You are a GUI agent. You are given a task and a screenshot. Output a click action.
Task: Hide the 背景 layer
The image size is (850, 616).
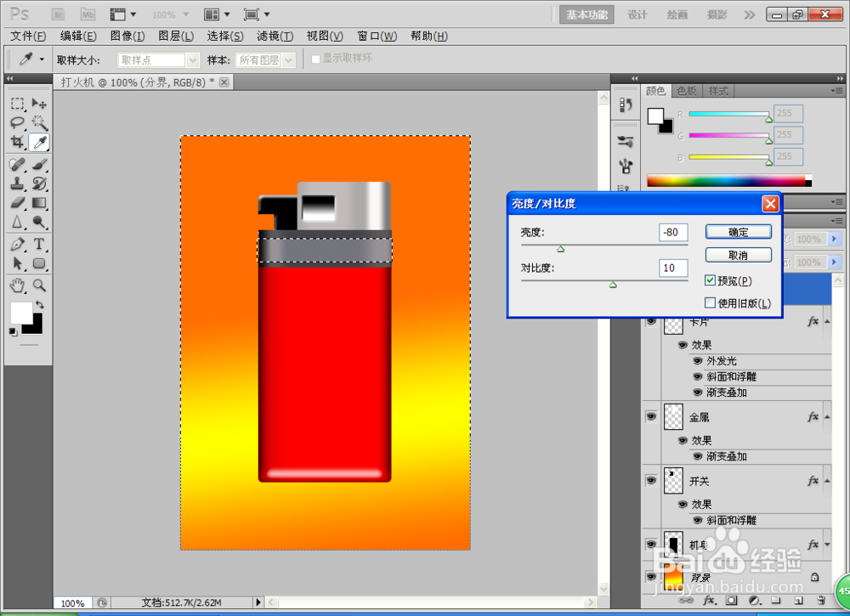[651, 576]
